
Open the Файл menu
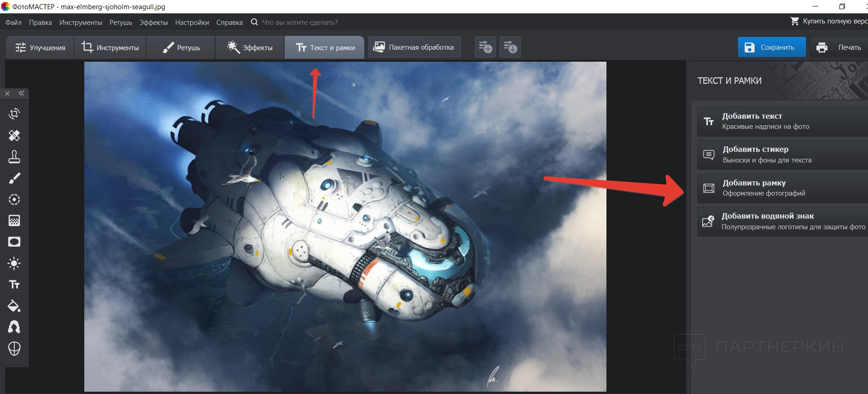(13, 22)
